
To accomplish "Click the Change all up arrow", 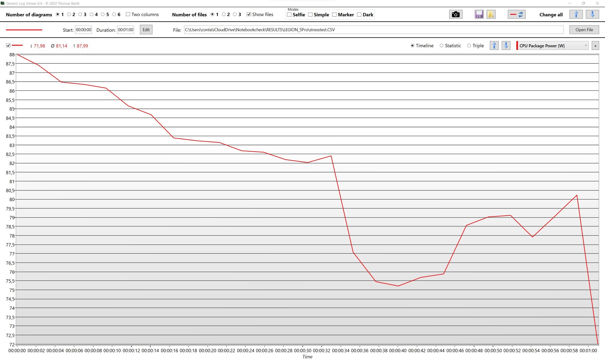I will coord(576,14).
